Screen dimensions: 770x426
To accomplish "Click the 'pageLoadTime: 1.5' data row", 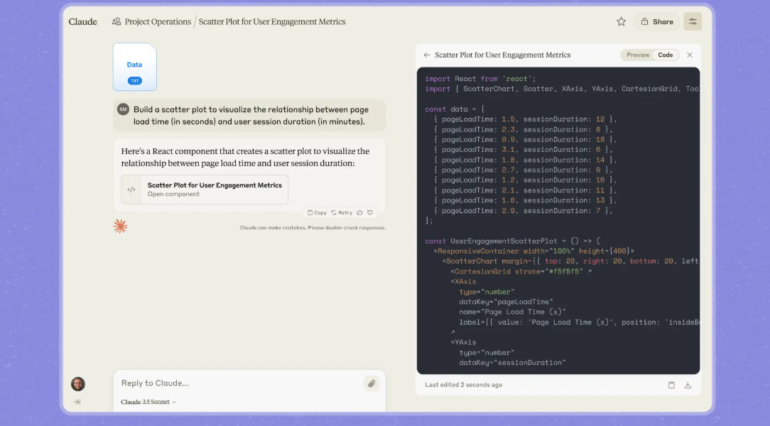I will pyautogui.click(x=525, y=119).
